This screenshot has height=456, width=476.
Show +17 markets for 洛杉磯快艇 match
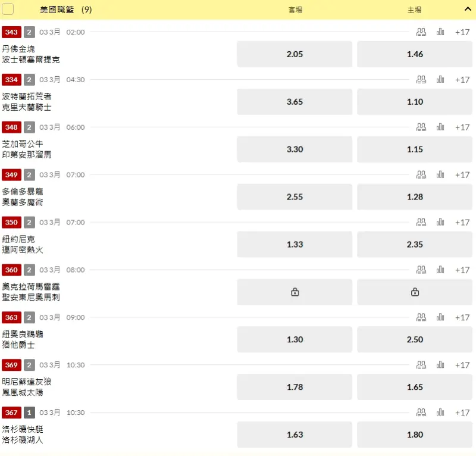coord(462,413)
